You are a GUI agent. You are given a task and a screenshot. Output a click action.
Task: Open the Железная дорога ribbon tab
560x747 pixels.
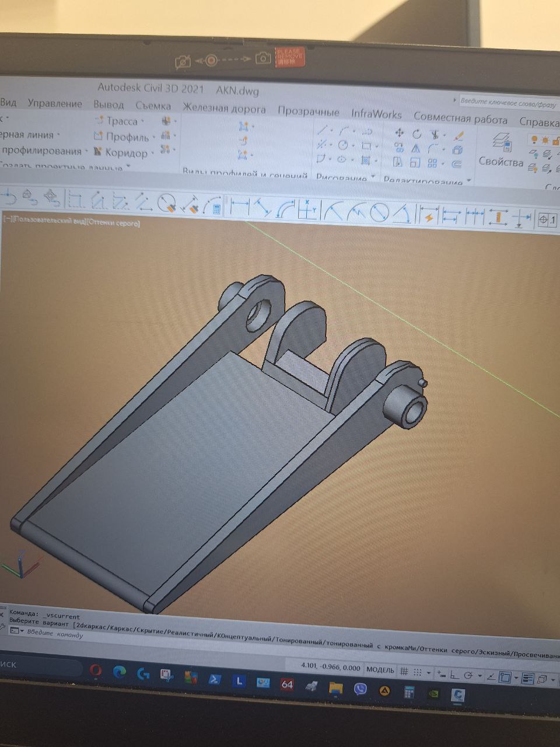[224, 109]
